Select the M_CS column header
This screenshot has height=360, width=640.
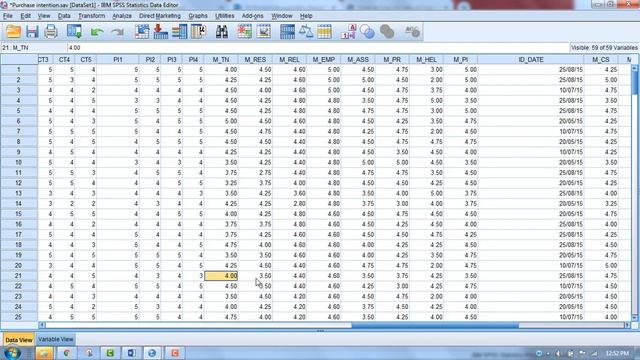pos(601,60)
